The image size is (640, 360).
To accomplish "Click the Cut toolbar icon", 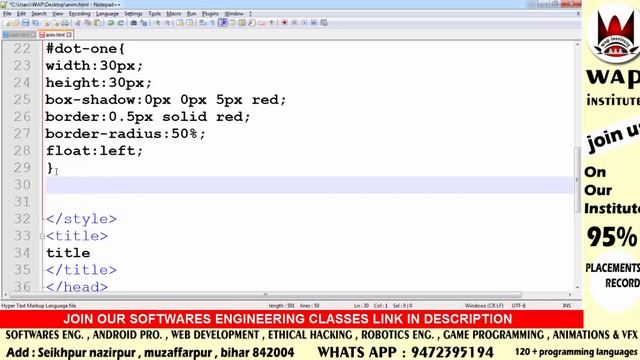I will tap(77, 23).
